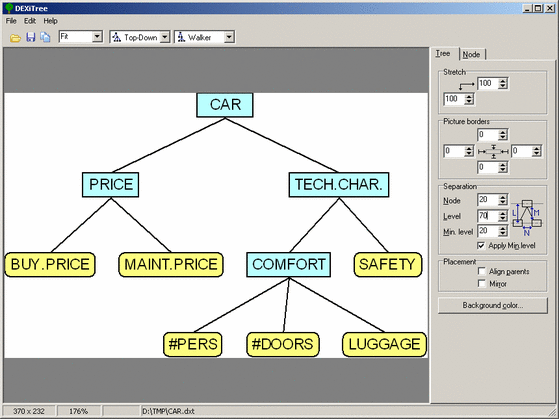Save the tree with the floppy icon
The width and height of the screenshot is (559, 419).
tap(31, 37)
